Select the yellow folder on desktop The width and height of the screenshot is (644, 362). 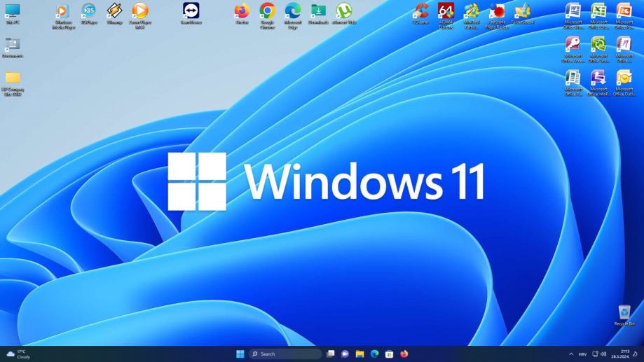pyautogui.click(x=13, y=84)
